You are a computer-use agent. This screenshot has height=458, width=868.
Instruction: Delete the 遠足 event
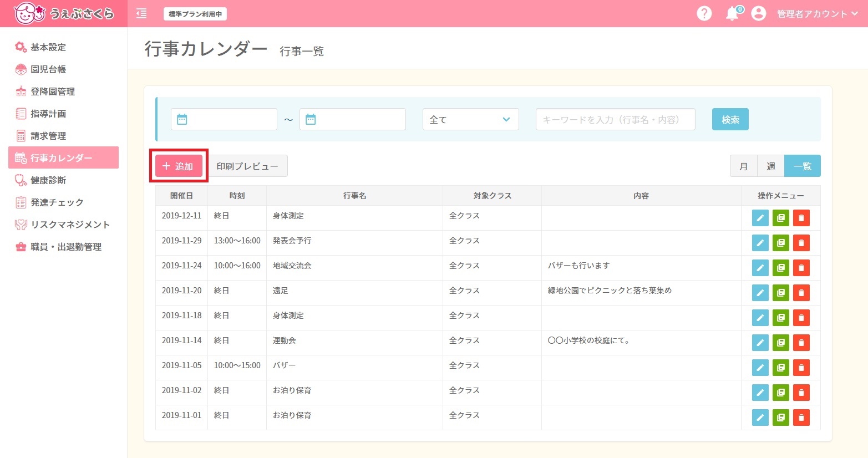point(801,293)
